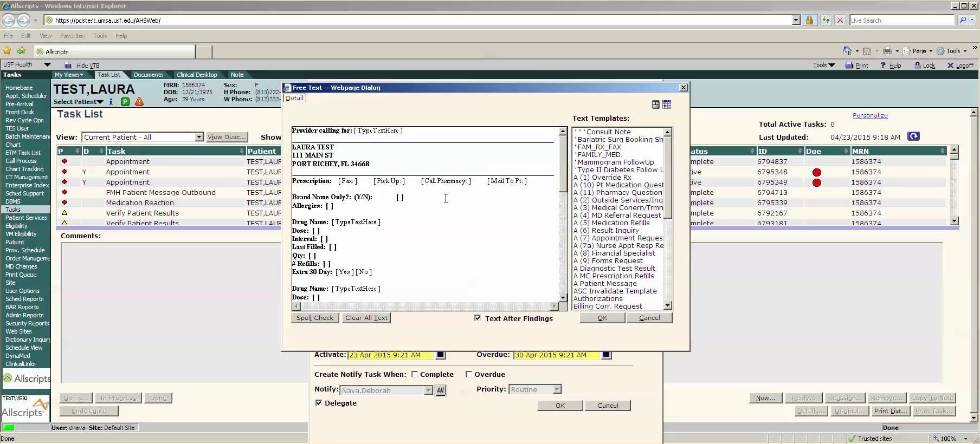The height and width of the screenshot is (444, 980).
Task: Click the refresh icon beside Last Updated
Action: [x=913, y=136]
